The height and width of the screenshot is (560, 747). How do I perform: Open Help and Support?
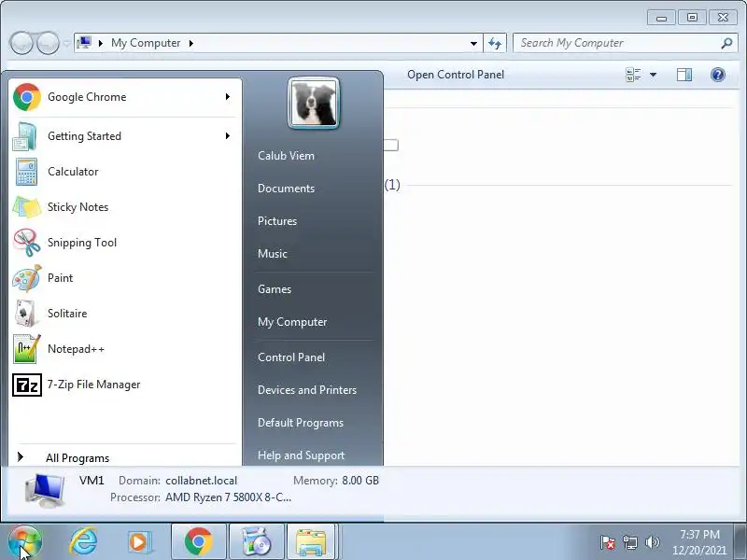point(301,455)
